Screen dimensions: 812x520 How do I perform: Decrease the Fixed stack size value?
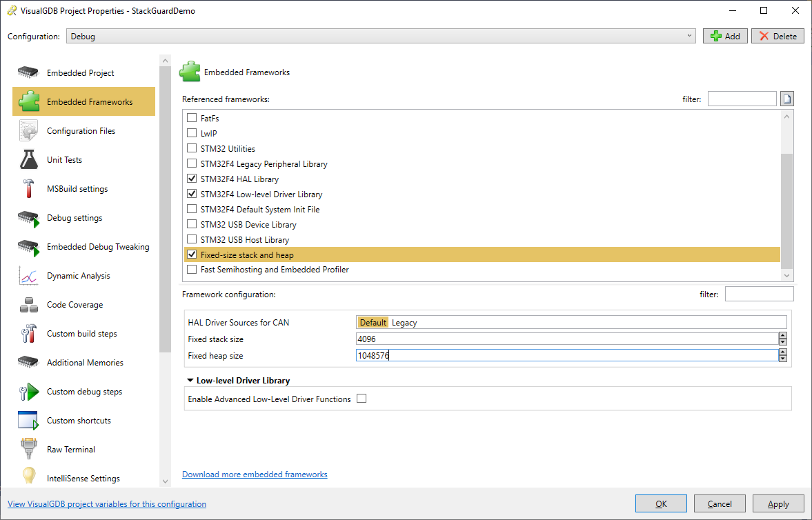click(x=782, y=342)
